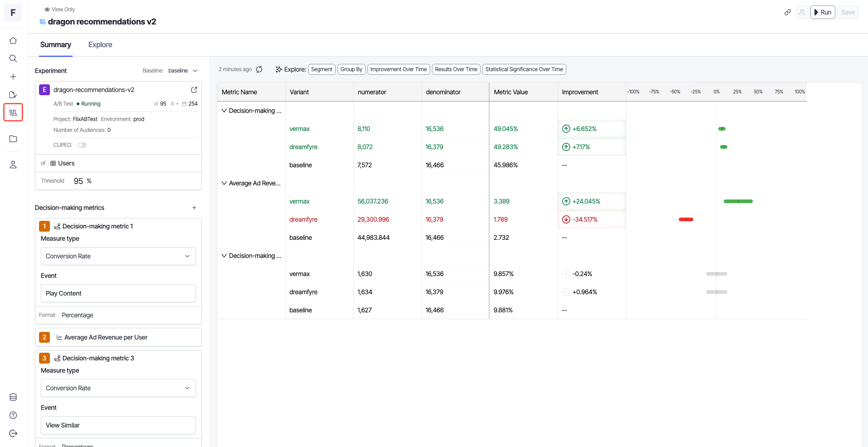Click the 1.789 metric value cell

coord(524,219)
